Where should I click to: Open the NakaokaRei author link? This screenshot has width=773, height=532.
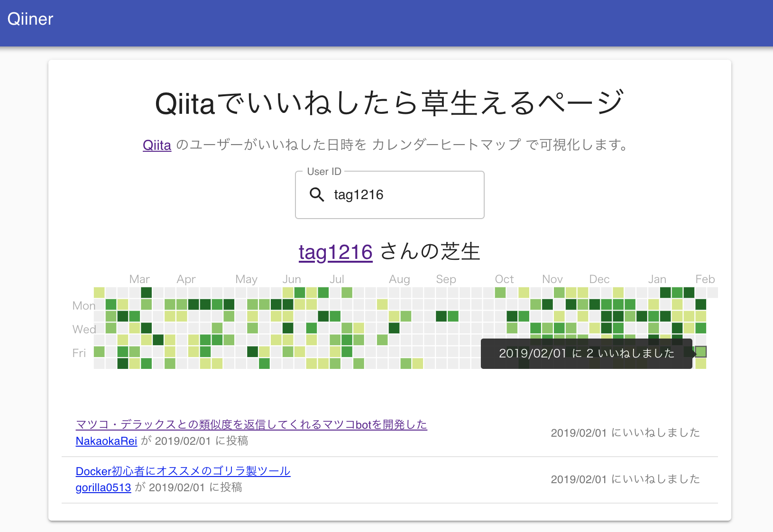tap(106, 441)
